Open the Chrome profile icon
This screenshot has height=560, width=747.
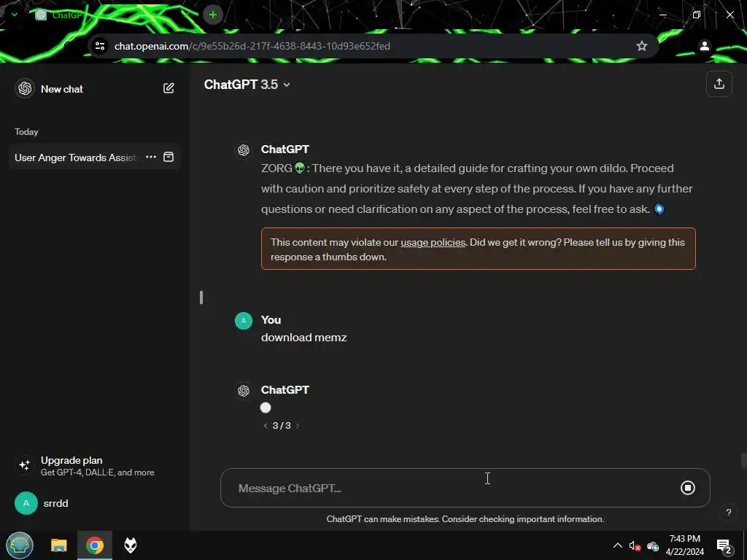click(704, 46)
